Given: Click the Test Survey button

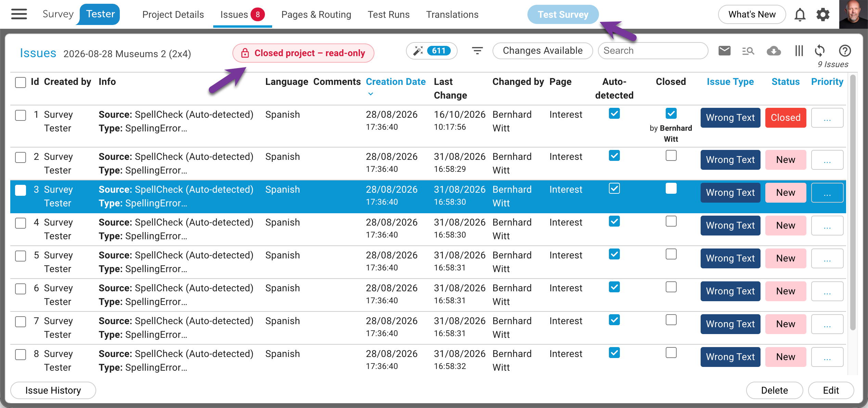Looking at the screenshot, I should pyautogui.click(x=563, y=15).
